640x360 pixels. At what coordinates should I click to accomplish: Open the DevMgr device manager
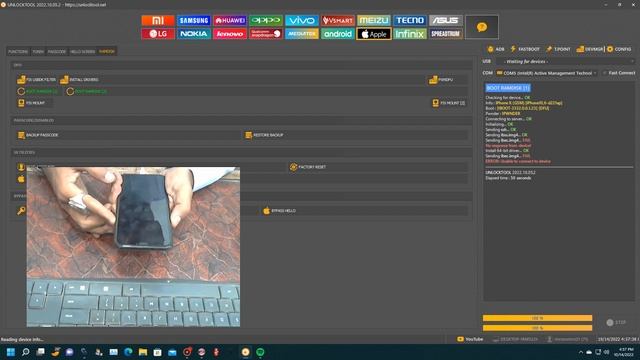coord(589,49)
